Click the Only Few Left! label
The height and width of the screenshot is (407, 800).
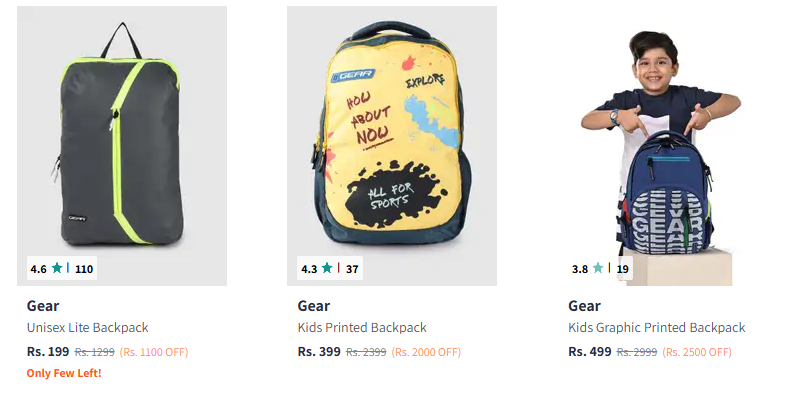[x=64, y=374]
